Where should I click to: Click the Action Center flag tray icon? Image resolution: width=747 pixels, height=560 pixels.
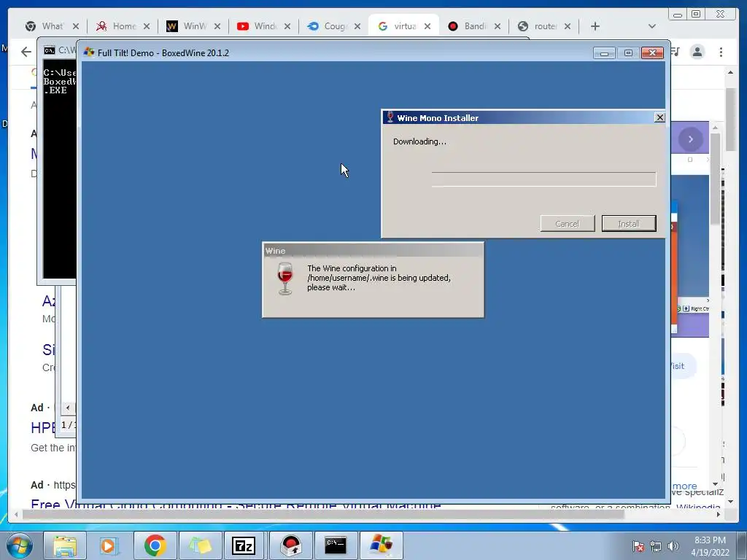point(638,546)
